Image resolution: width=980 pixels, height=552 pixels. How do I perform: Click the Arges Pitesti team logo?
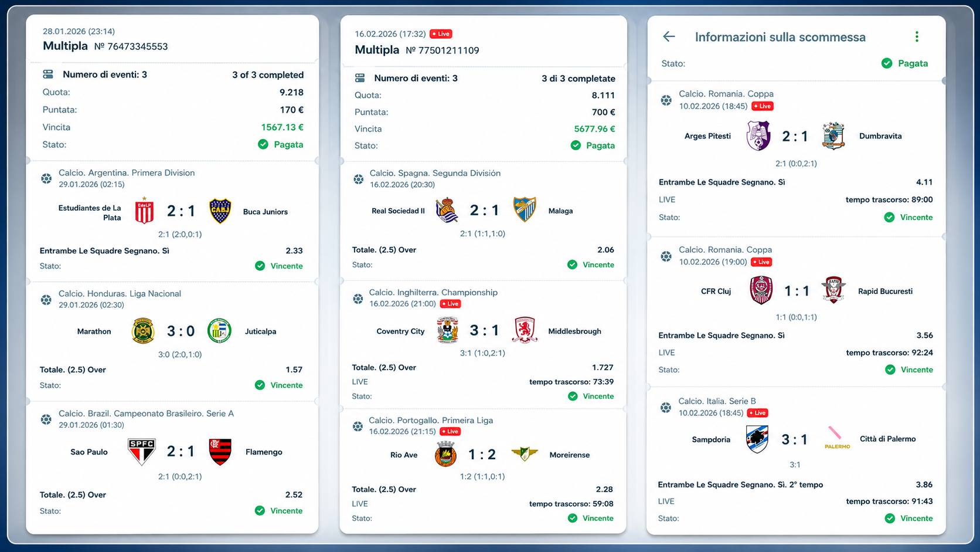click(758, 136)
